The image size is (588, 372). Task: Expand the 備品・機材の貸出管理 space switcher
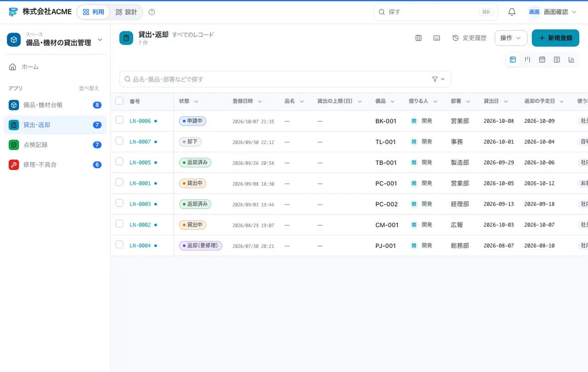tap(55, 40)
